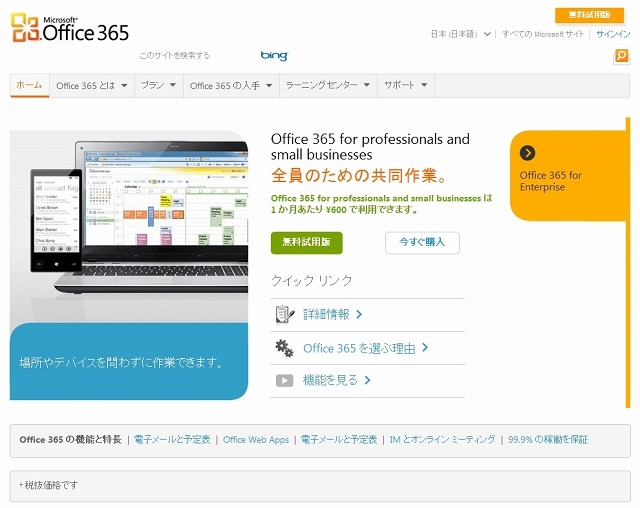Click the ¥600 pricing text line
The height and width of the screenshot is (508, 640).
[344, 210]
